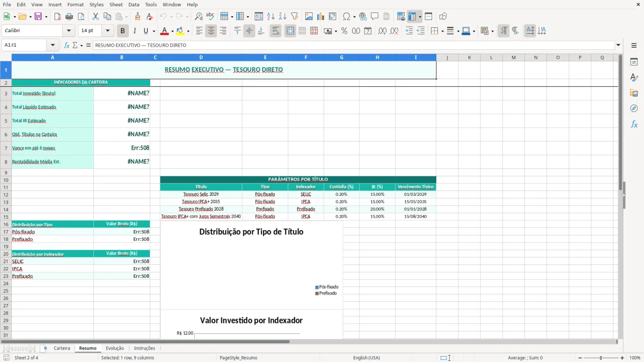Screen dimensions: 644x362
Task: Insert hyperlink
Action: coord(363,17)
